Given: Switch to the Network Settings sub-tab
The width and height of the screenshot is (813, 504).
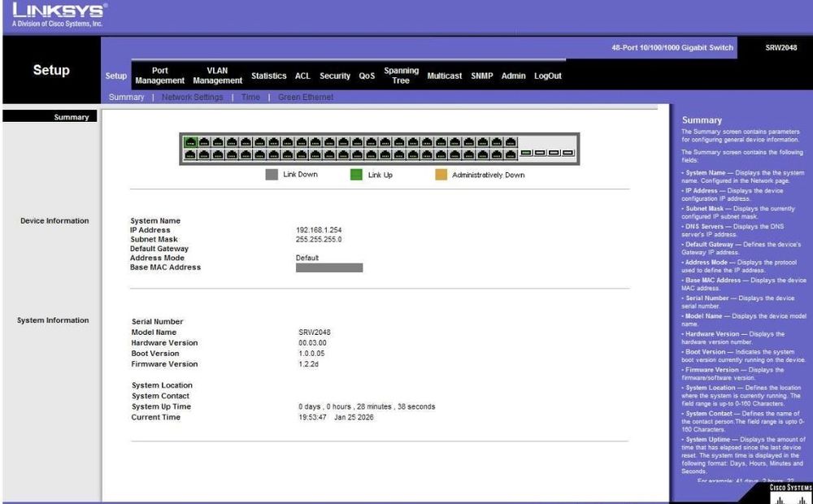Looking at the screenshot, I should pyautogui.click(x=193, y=97).
